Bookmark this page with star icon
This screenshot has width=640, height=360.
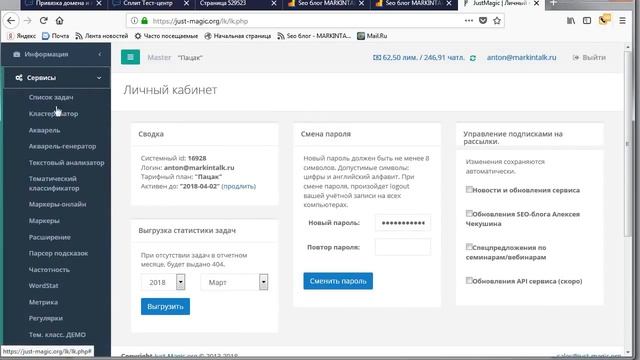(x=497, y=20)
